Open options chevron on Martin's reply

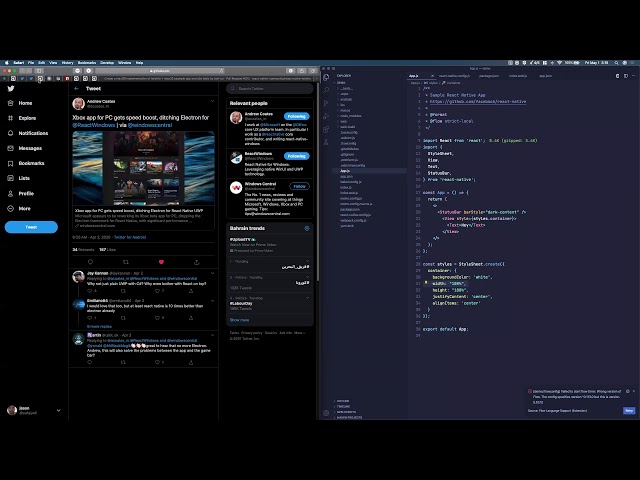[x=212, y=335]
